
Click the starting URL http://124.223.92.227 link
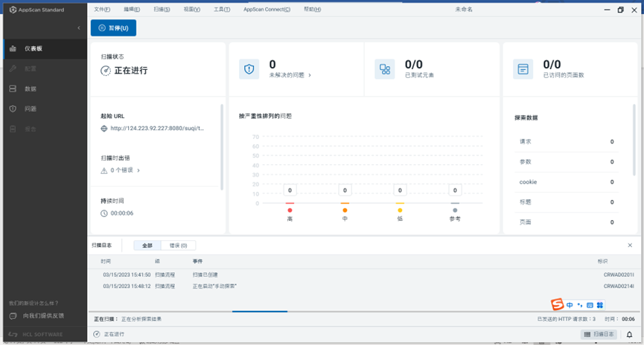click(157, 129)
